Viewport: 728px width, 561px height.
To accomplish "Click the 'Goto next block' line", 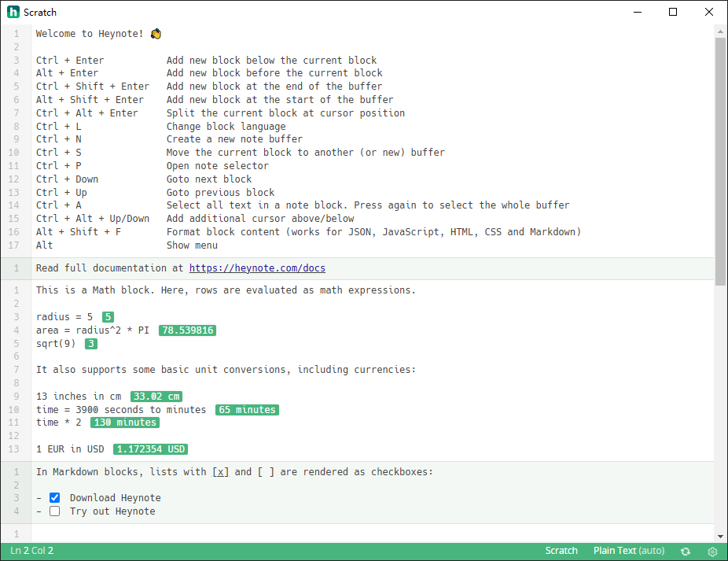I will 209,179.
